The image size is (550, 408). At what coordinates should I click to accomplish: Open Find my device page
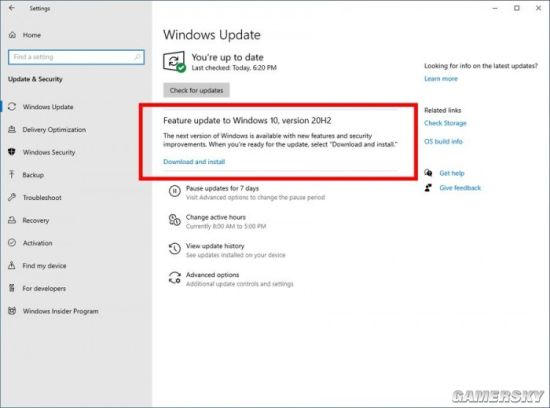(44, 266)
